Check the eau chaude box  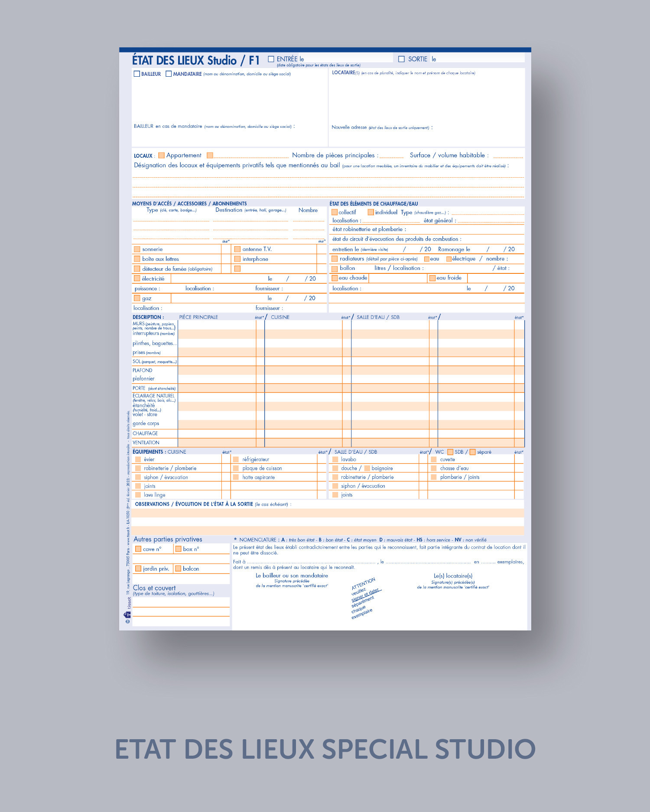[335, 278]
